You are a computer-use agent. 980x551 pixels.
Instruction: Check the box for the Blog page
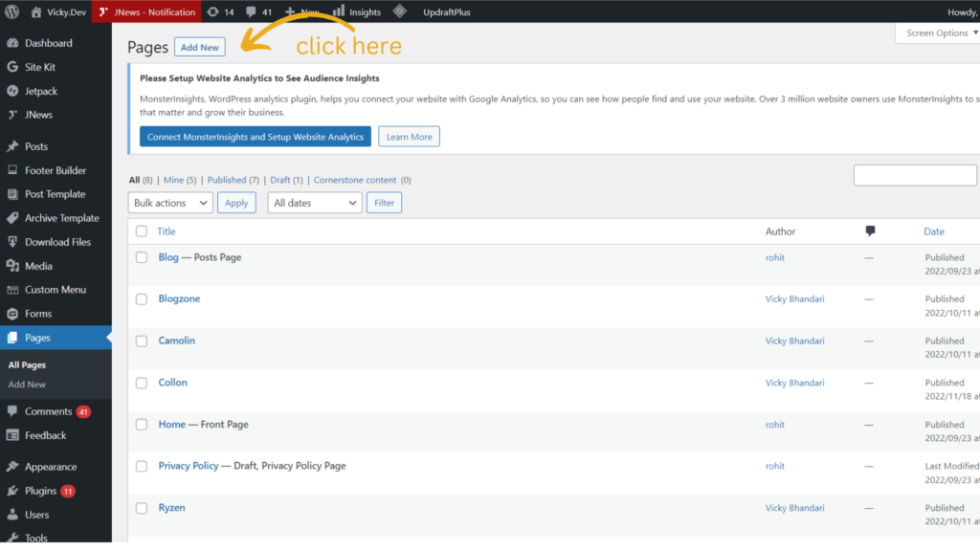pos(142,257)
